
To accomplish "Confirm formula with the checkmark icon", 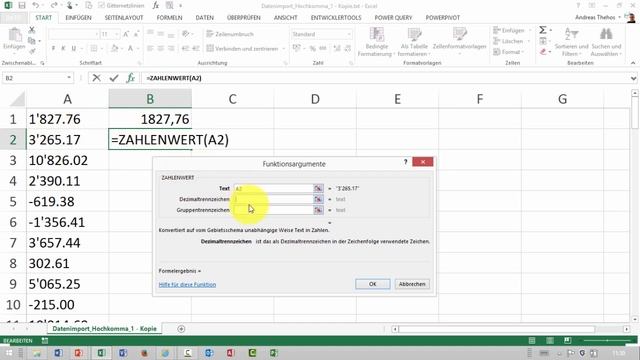I will [x=114, y=78].
